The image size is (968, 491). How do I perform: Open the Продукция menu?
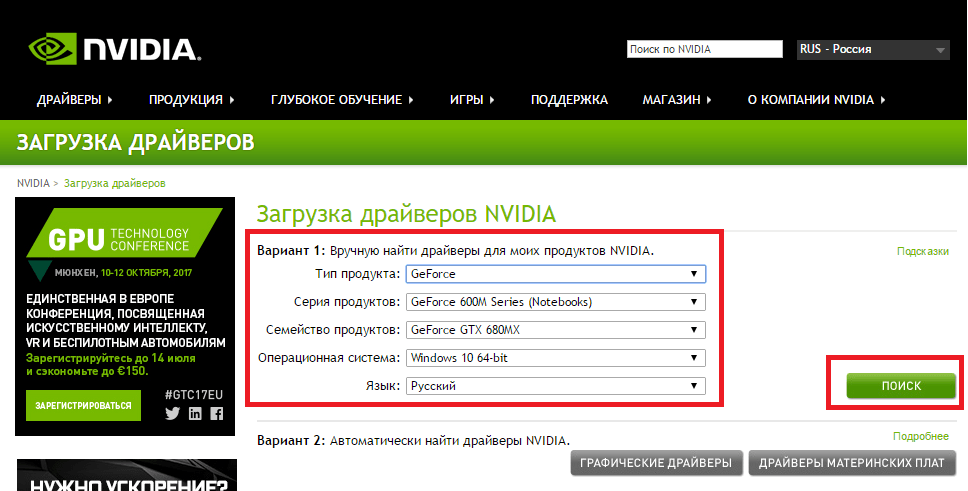[x=191, y=99]
